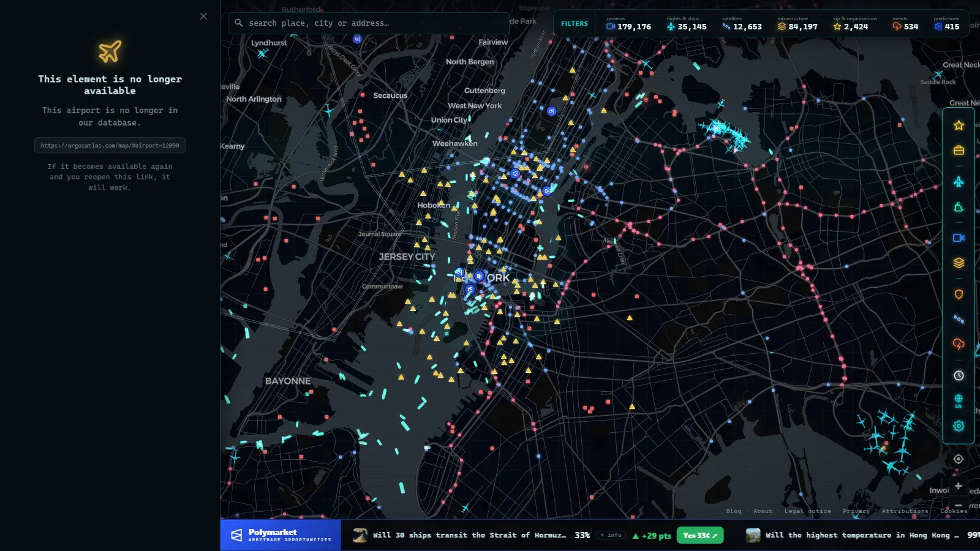The width and height of the screenshot is (980, 551).
Task: Click the Hong Kong market thumbnail image
Action: tap(753, 535)
